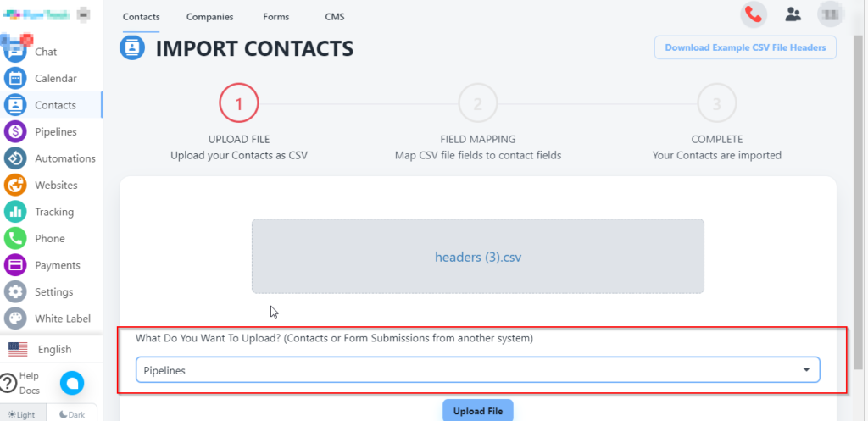The height and width of the screenshot is (421, 868).
Task: Open the Calendar sidebar icon
Action: coord(16,79)
